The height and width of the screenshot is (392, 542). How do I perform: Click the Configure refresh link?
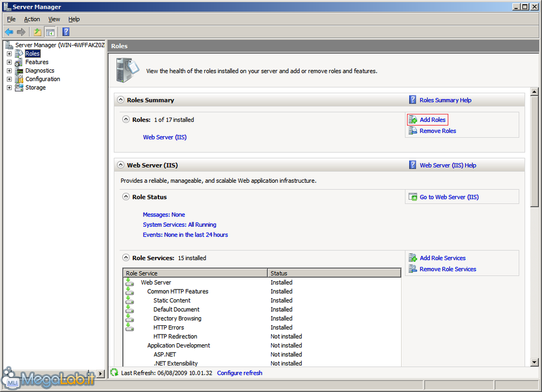coord(240,372)
